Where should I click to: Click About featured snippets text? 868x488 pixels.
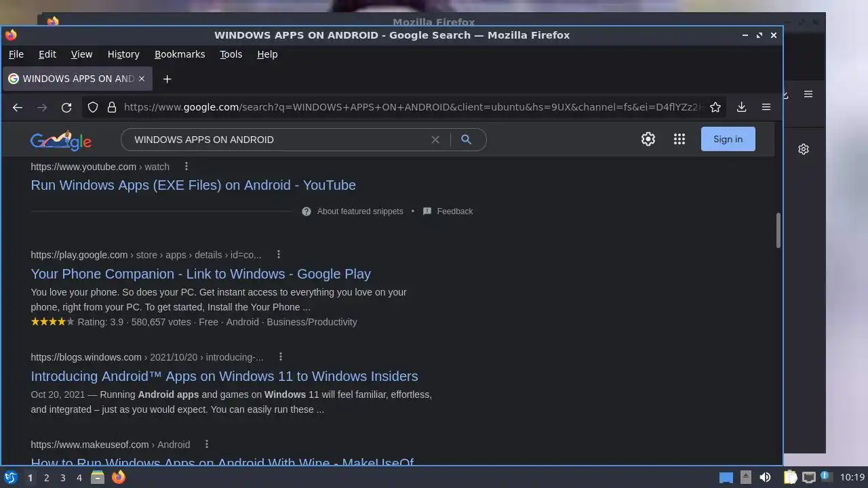point(360,211)
